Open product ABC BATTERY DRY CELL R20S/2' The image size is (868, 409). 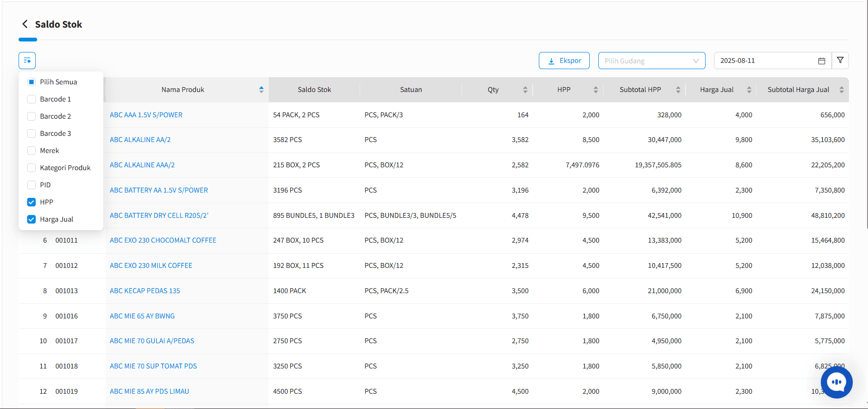[159, 215]
